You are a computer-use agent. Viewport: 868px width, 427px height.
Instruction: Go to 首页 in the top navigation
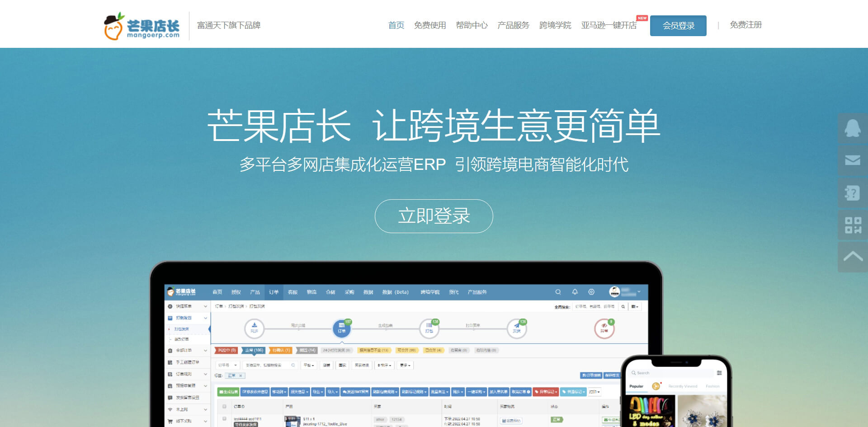pos(396,25)
